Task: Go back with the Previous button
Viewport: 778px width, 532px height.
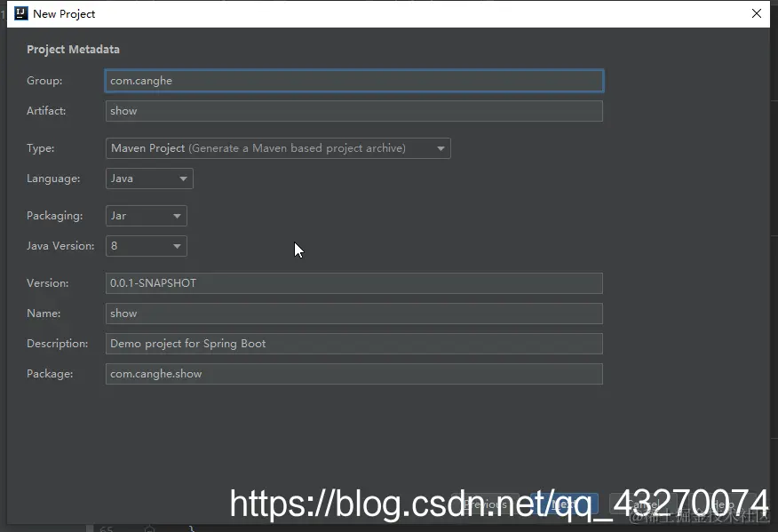Action: click(x=486, y=504)
